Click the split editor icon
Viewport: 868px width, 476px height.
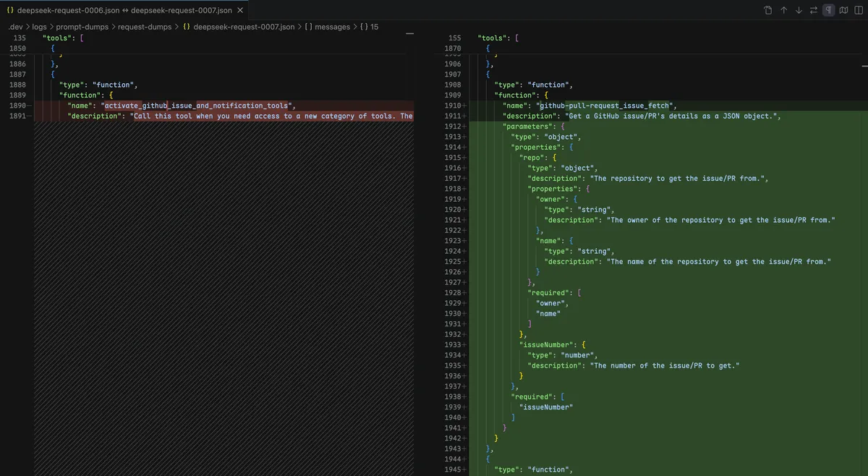click(x=859, y=10)
